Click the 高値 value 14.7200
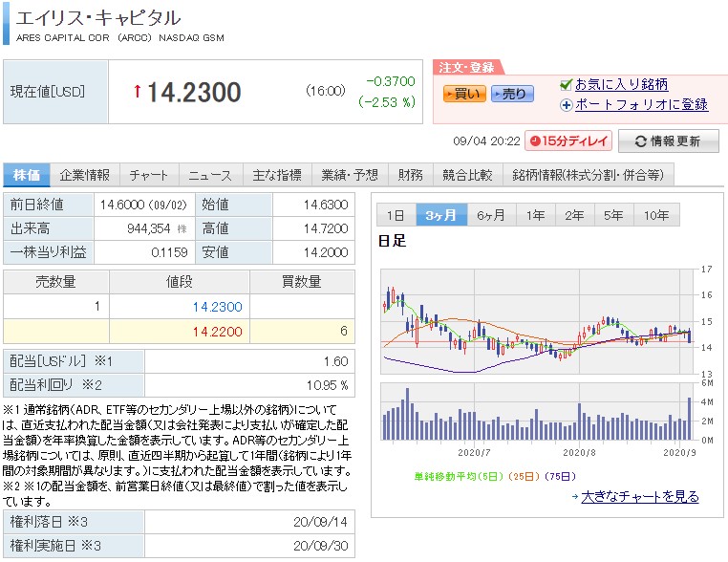 (x=326, y=228)
